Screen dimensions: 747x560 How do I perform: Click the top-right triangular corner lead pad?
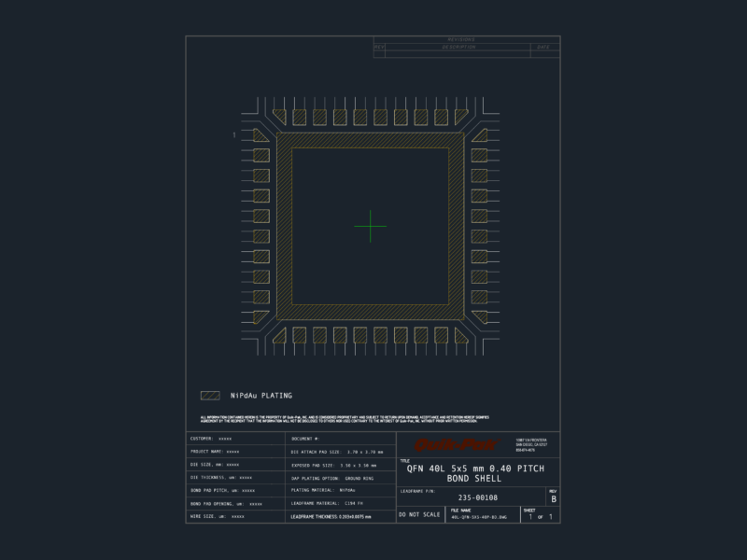pos(460,116)
